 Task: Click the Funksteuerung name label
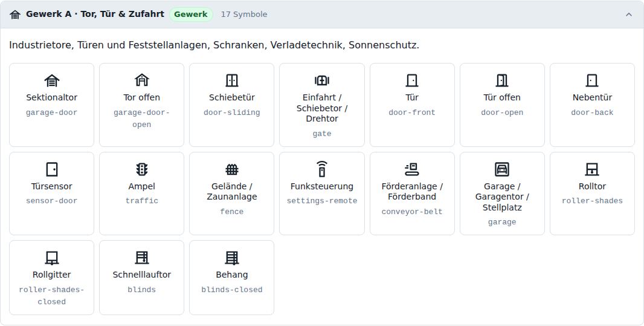click(321, 186)
